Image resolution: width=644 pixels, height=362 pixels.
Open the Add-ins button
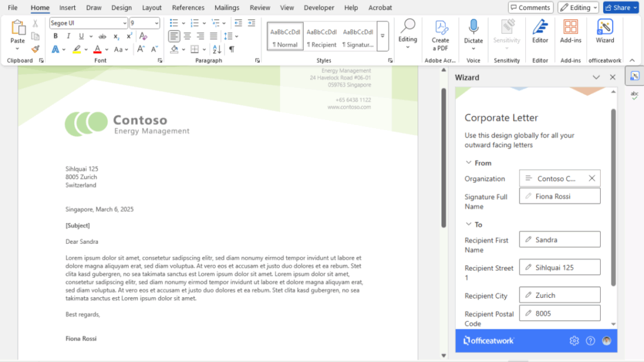pos(570,30)
